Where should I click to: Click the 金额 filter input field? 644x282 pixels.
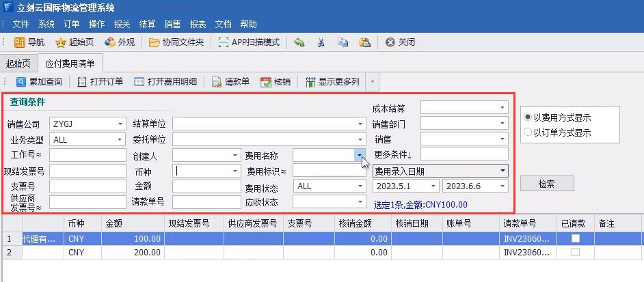pyautogui.click(x=206, y=186)
